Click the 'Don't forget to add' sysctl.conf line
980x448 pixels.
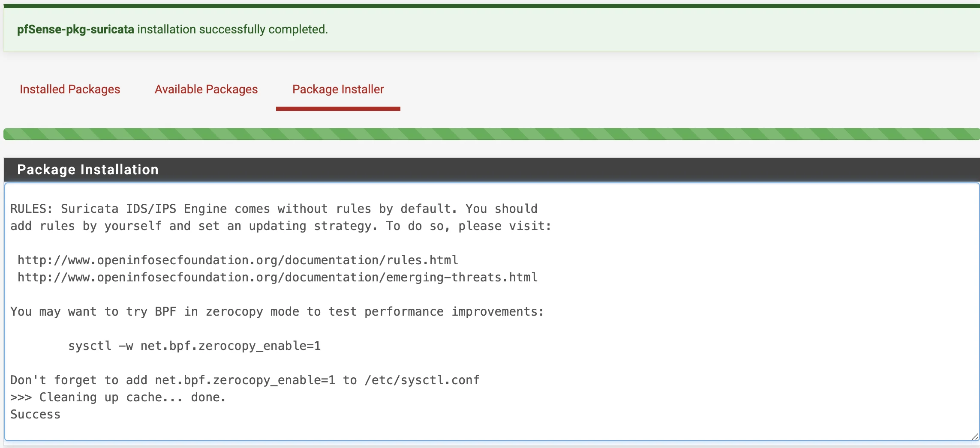tap(245, 380)
